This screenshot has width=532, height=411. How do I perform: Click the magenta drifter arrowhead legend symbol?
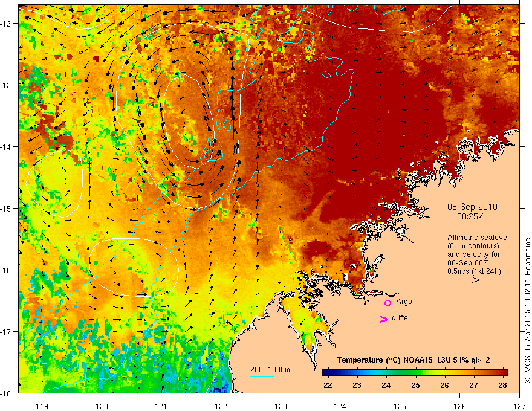(x=384, y=319)
